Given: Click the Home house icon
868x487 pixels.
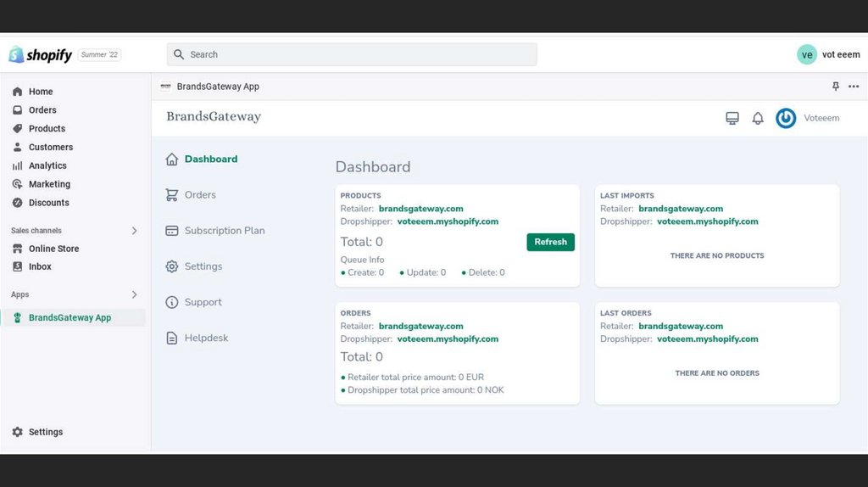Looking at the screenshot, I should [18, 92].
